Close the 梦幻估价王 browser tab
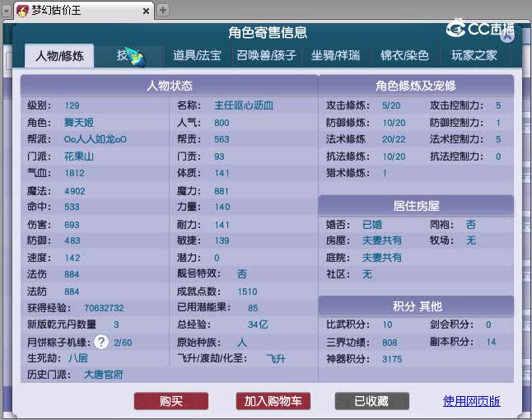Screen dimensions: 532x420 (146, 11)
